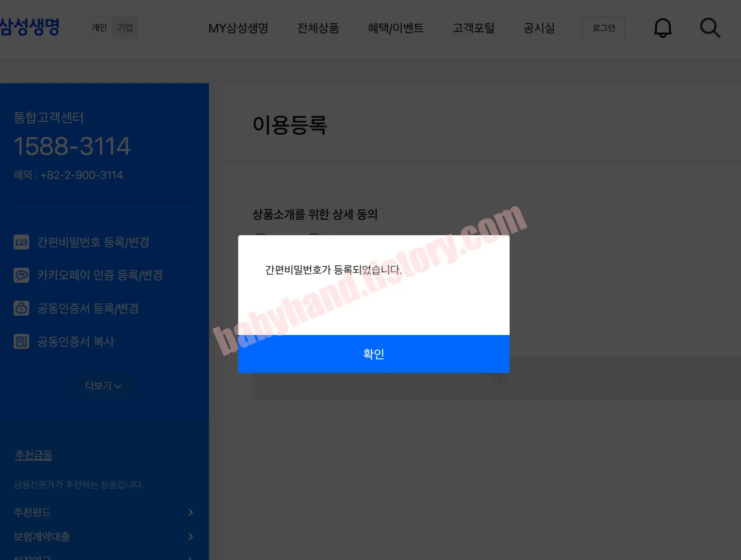Screen dimensions: 741x560
Task: Click the 간편비밀번호 등록/변경 icon
Action: (x=21, y=242)
